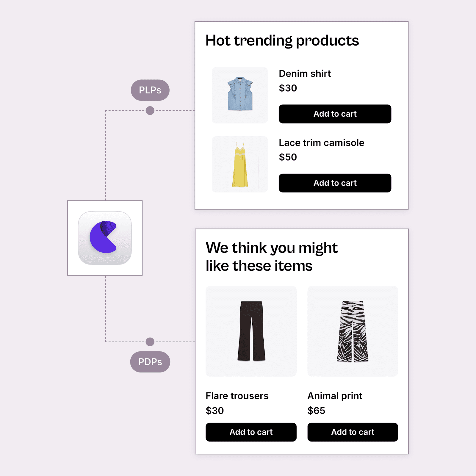Open the denim shirt product thumbnail
Screen dimensions: 476x476
pyautogui.click(x=239, y=95)
